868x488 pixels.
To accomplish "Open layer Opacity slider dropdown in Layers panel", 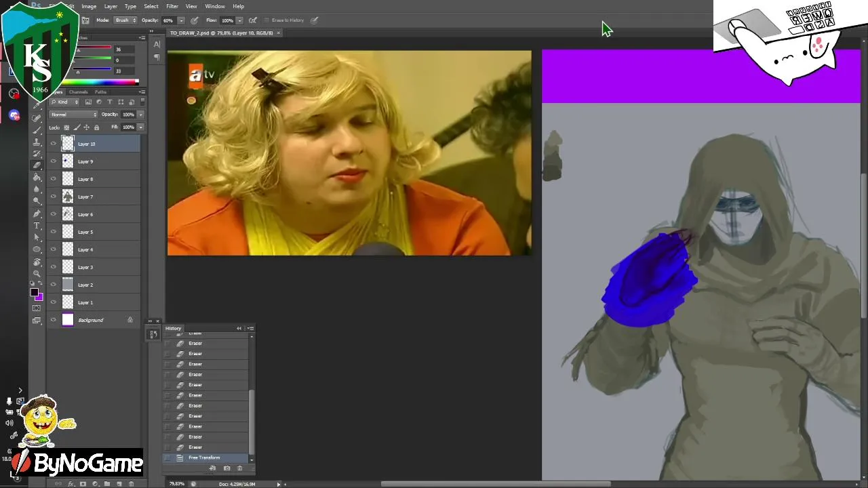I will click(140, 115).
